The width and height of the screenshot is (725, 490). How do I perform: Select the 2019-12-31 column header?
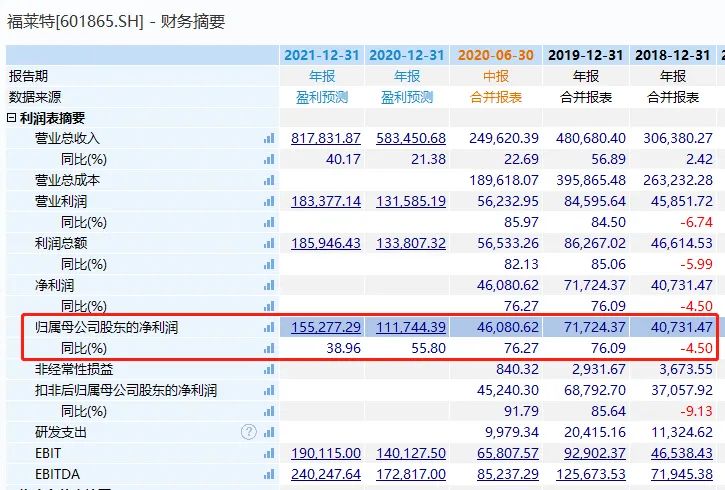pyautogui.click(x=586, y=55)
